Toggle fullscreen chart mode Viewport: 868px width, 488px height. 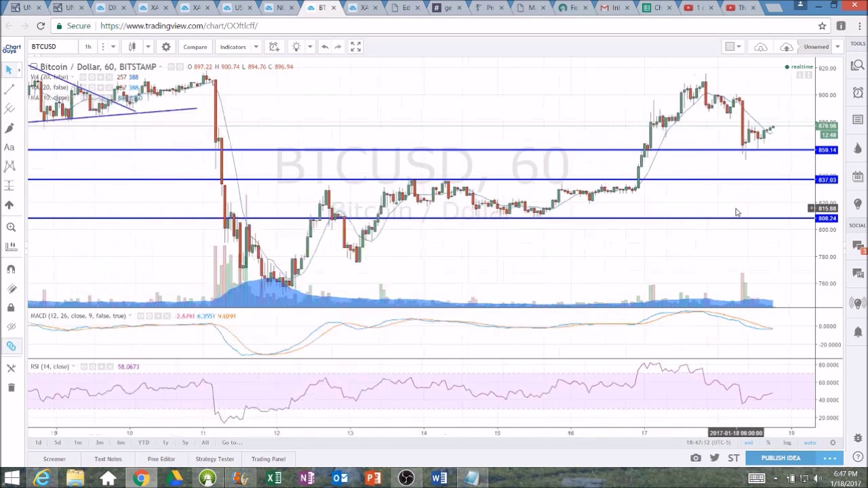coord(355,47)
